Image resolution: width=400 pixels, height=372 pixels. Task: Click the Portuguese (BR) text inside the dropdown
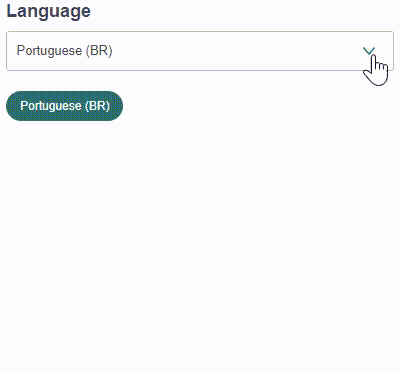point(64,51)
